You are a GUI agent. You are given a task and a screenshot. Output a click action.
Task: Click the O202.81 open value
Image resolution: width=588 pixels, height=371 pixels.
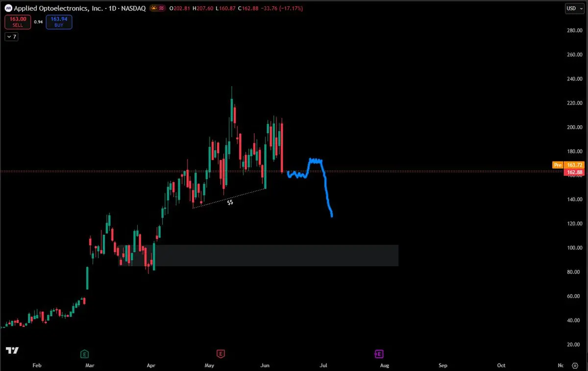(x=180, y=8)
